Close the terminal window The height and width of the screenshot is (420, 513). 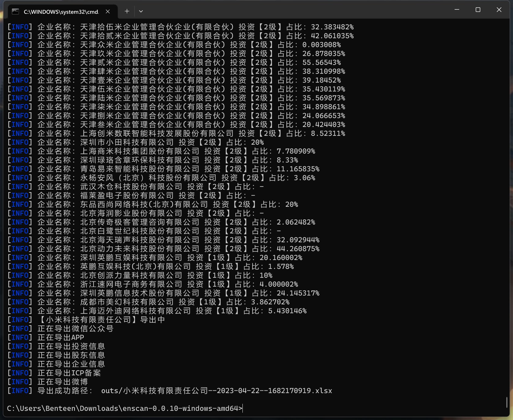499,10
